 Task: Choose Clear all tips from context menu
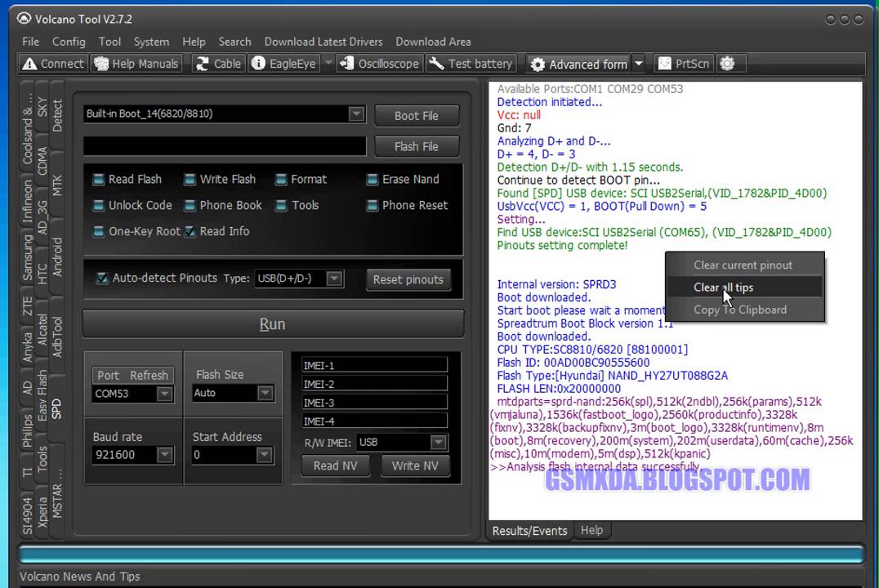pyautogui.click(x=744, y=287)
